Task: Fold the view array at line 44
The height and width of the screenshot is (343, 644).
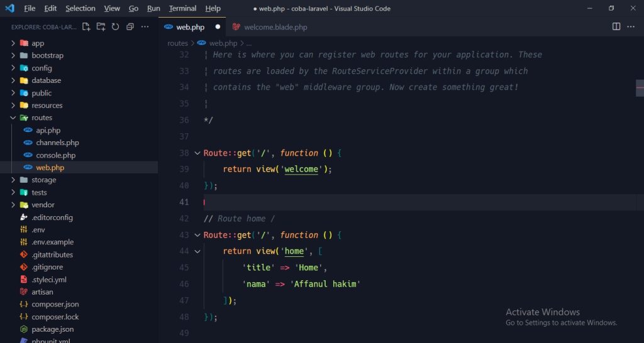Action: [x=197, y=251]
